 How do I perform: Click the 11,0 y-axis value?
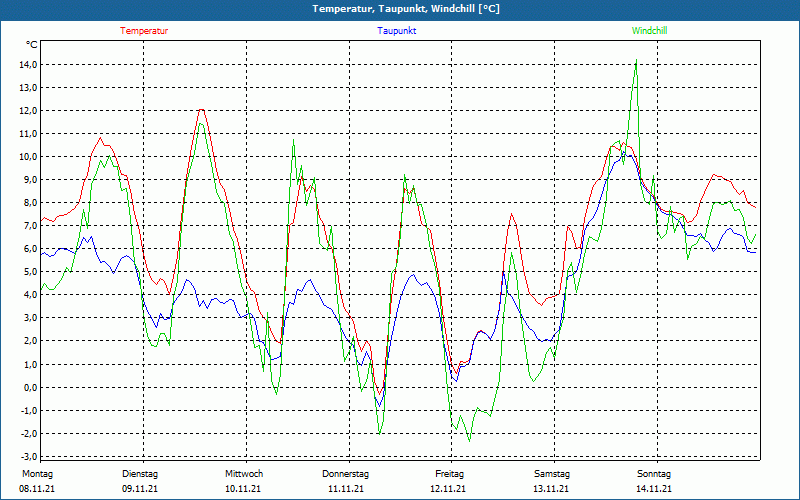(27, 134)
